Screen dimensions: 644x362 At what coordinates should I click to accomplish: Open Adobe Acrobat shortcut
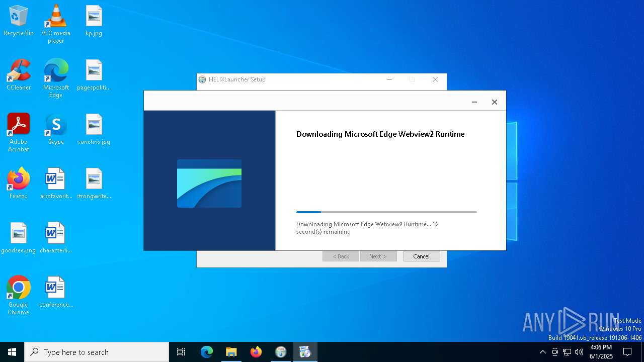19,133
